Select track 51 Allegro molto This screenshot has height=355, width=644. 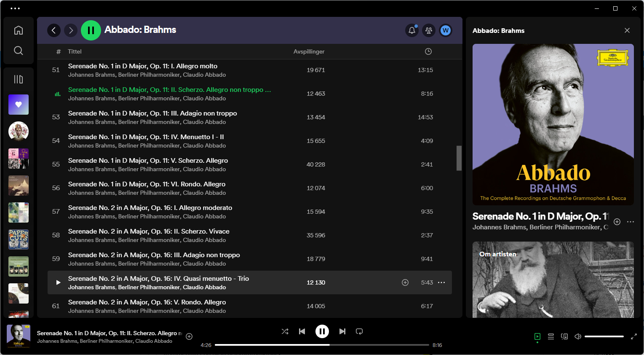click(x=250, y=70)
